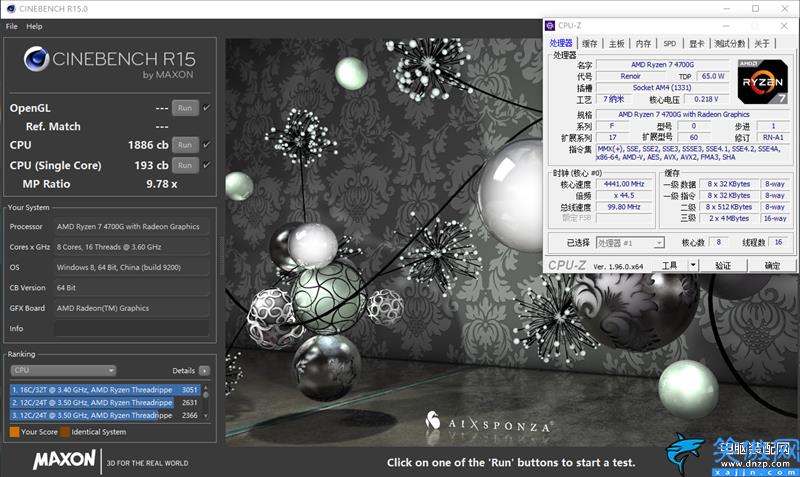Switch to 测试分数 tab in CPU-Z
The height and width of the screenshot is (477, 800).
pos(730,44)
